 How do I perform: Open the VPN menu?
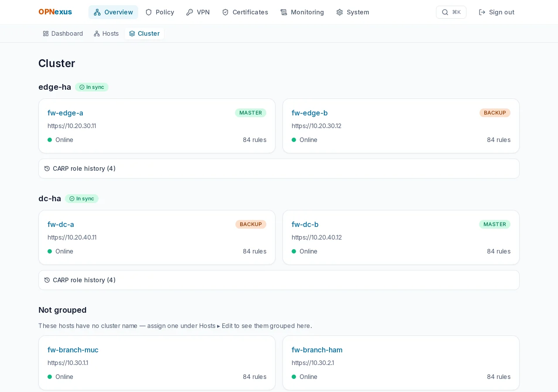(198, 12)
